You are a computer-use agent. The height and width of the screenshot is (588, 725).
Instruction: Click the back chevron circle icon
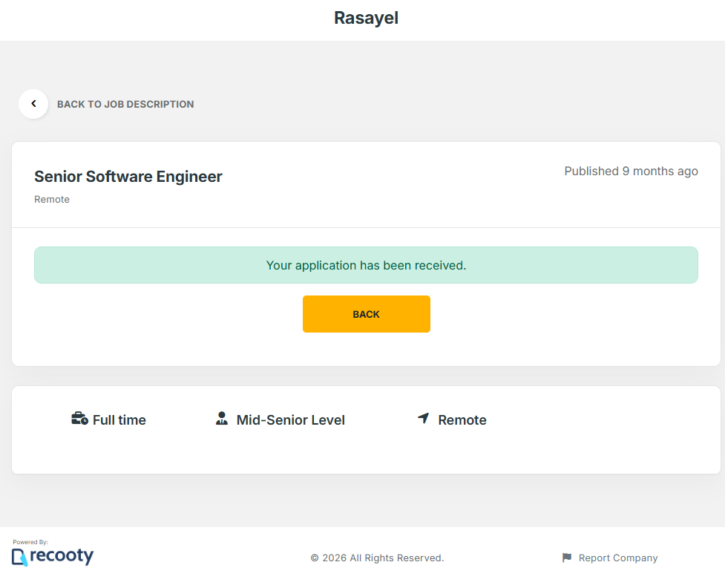[33, 104]
